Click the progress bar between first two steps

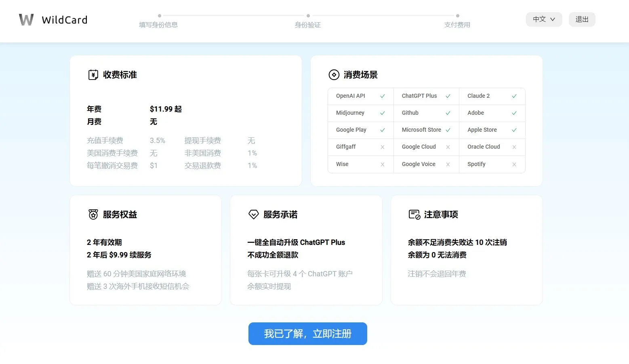pos(234,16)
